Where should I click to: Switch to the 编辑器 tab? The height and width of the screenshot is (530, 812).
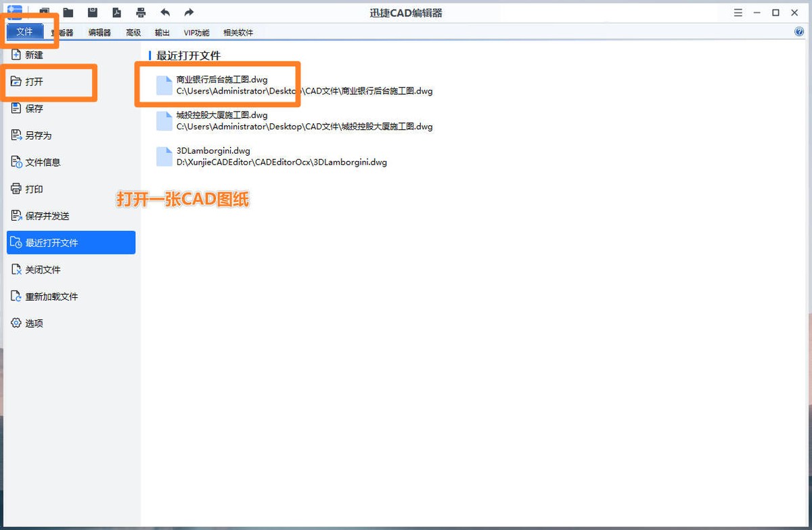99,32
